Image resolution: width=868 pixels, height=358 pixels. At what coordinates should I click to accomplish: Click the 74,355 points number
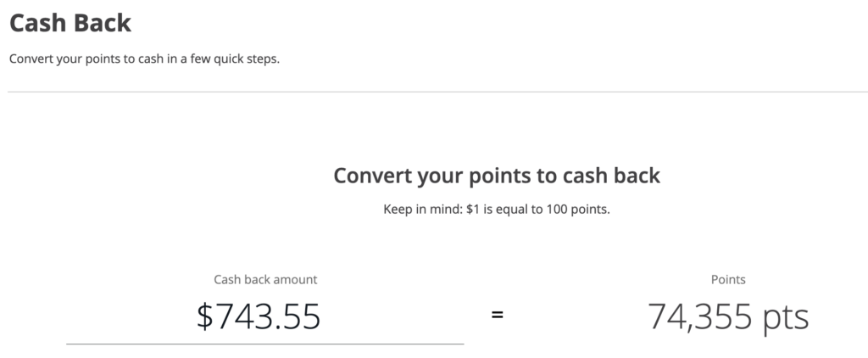[698, 316]
